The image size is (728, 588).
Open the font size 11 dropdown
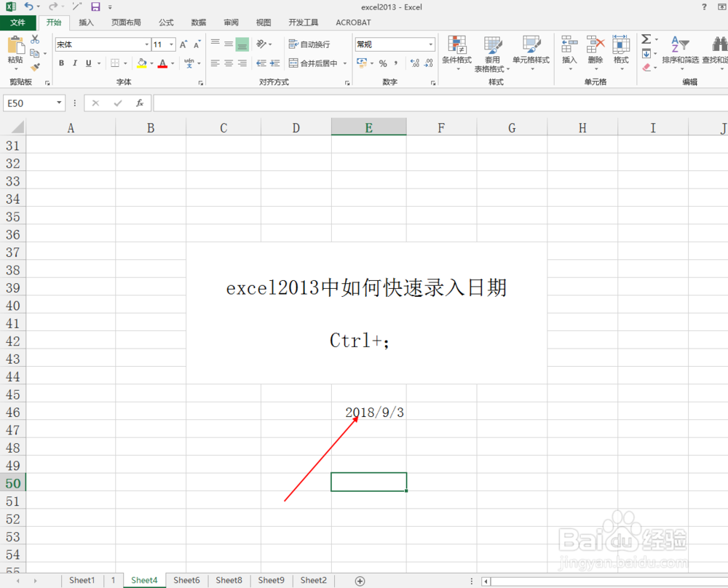171,44
